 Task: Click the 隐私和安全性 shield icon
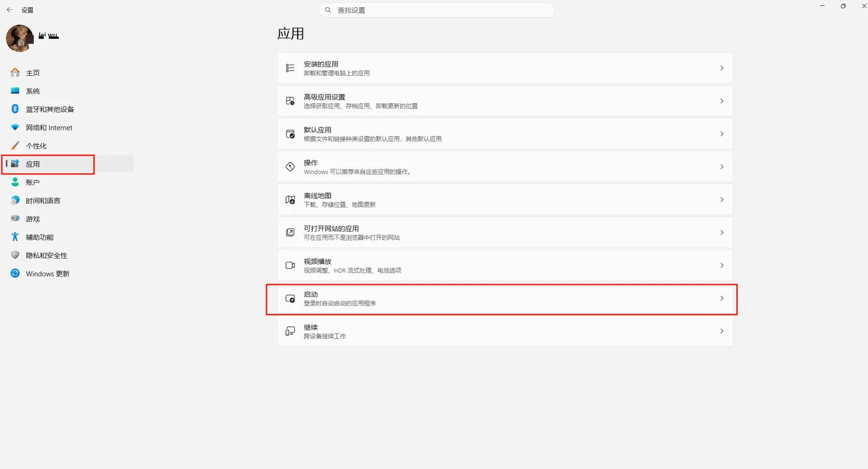15,255
